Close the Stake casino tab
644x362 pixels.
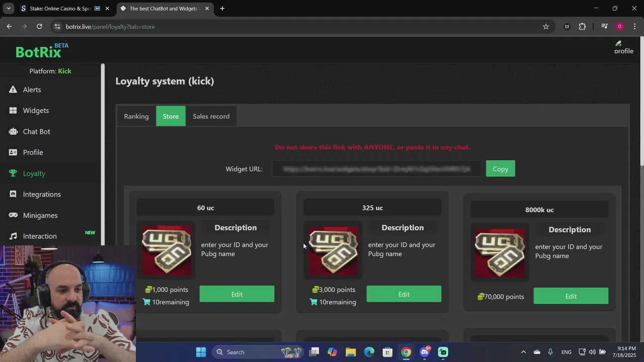(x=107, y=9)
